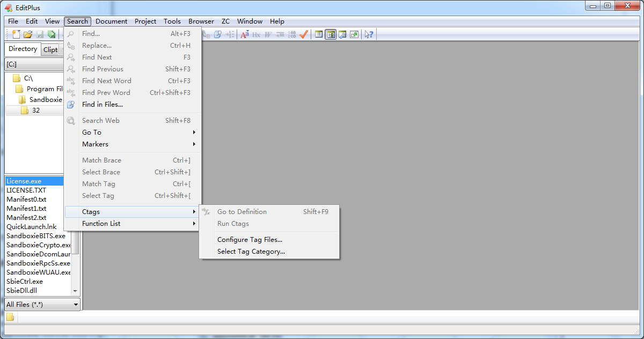
Task: Click the Set Font toolbar icon
Action: [x=245, y=34]
